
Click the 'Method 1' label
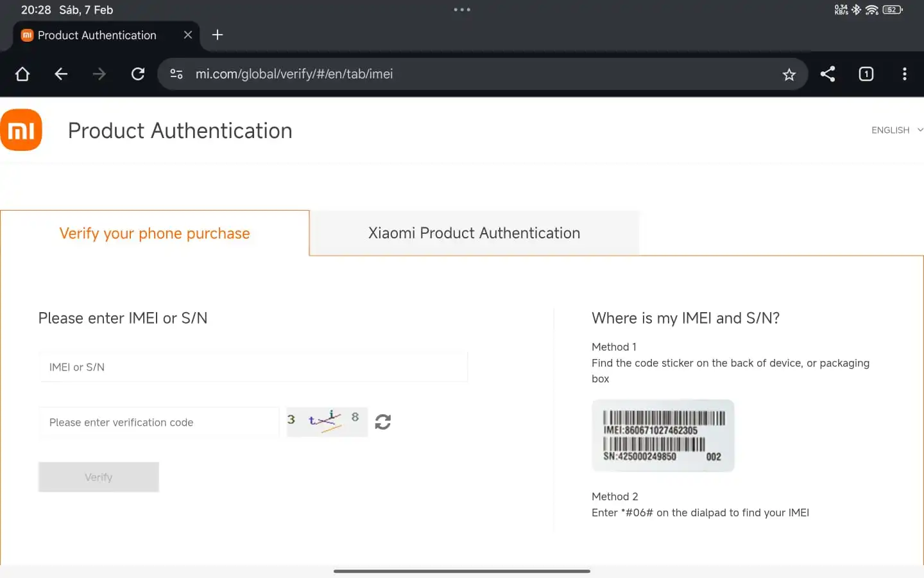614,347
